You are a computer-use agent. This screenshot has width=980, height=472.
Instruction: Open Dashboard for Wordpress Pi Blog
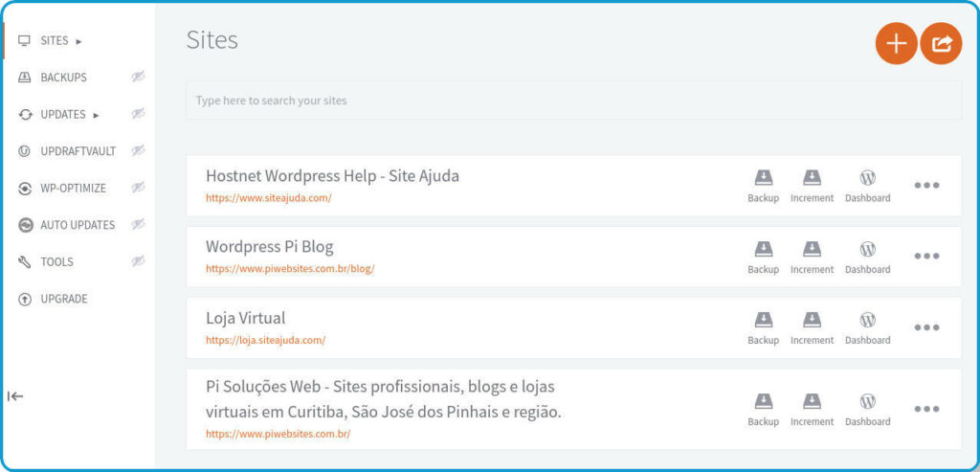[867, 258]
